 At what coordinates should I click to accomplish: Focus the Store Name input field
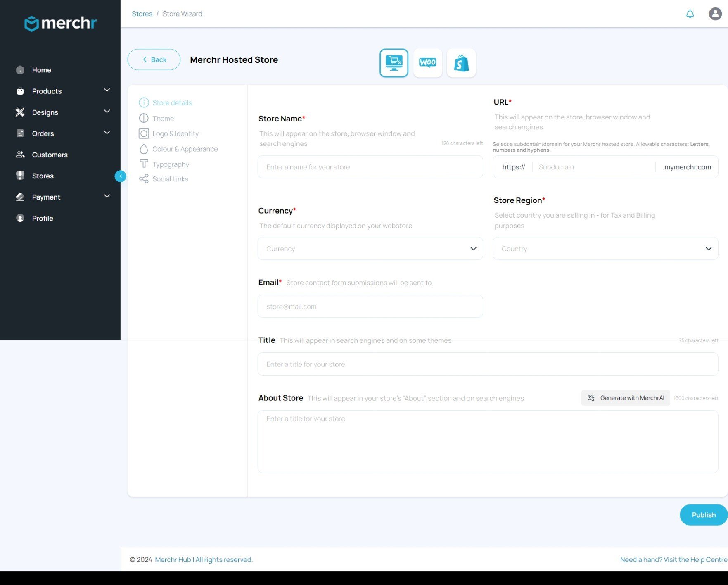(x=370, y=167)
